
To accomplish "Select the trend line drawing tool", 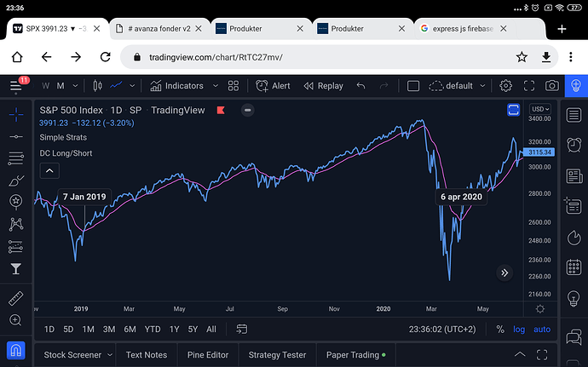I will [x=15, y=137].
